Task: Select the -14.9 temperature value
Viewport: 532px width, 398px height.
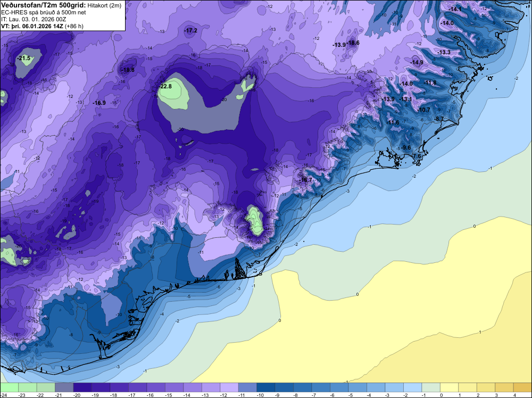Action: click(417, 62)
